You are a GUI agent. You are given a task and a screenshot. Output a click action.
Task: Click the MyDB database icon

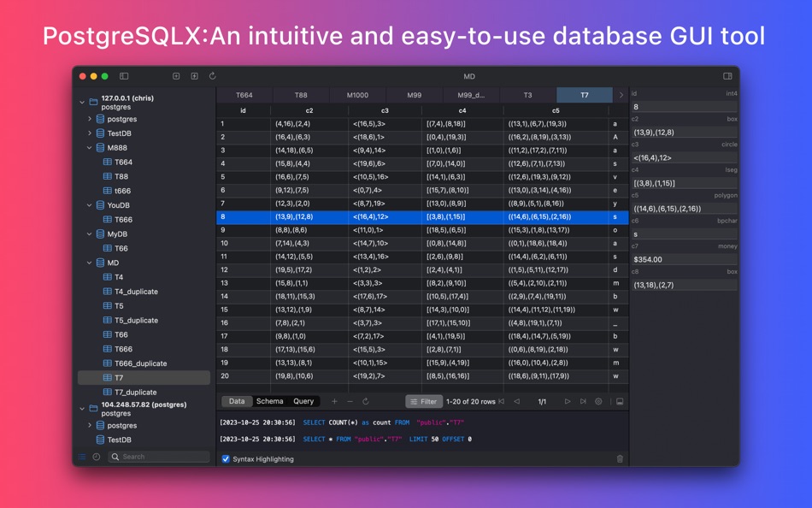click(x=101, y=234)
